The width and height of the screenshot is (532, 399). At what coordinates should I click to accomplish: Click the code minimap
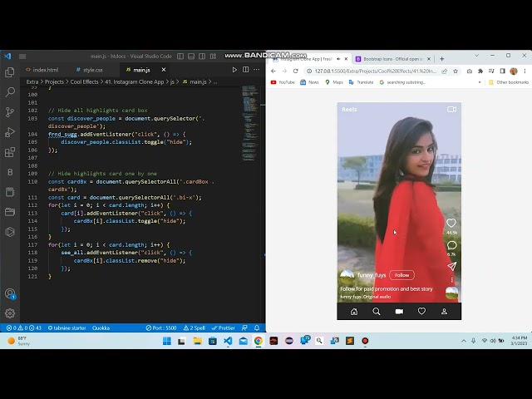point(250,124)
